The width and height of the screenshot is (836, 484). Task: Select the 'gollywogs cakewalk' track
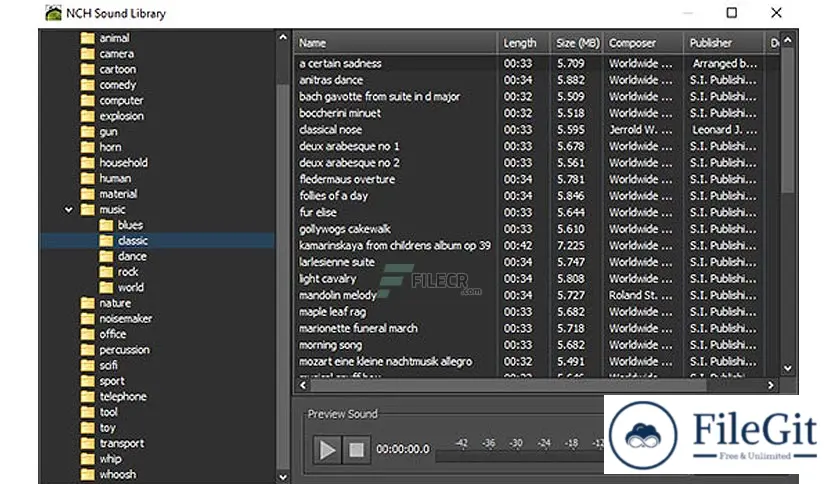[x=536, y=229]
